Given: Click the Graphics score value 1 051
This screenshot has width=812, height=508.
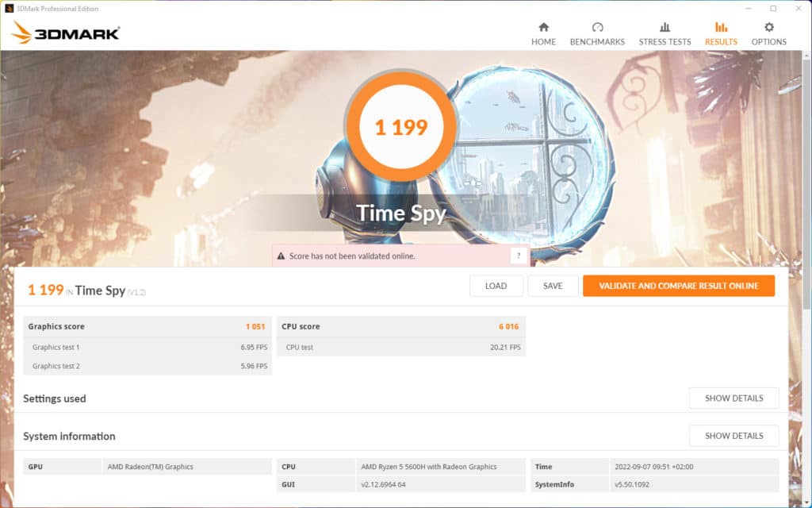Looking at the screenshot, I should pyautogui.click(x=255, y=326).
